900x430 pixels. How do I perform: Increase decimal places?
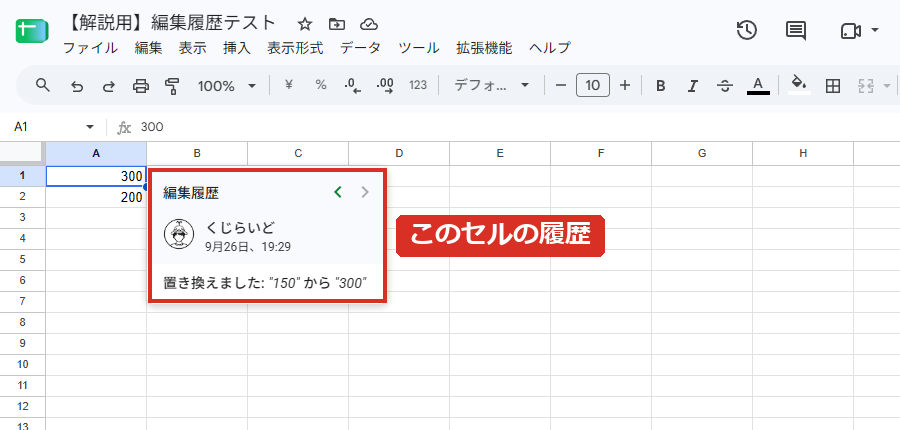385,86
